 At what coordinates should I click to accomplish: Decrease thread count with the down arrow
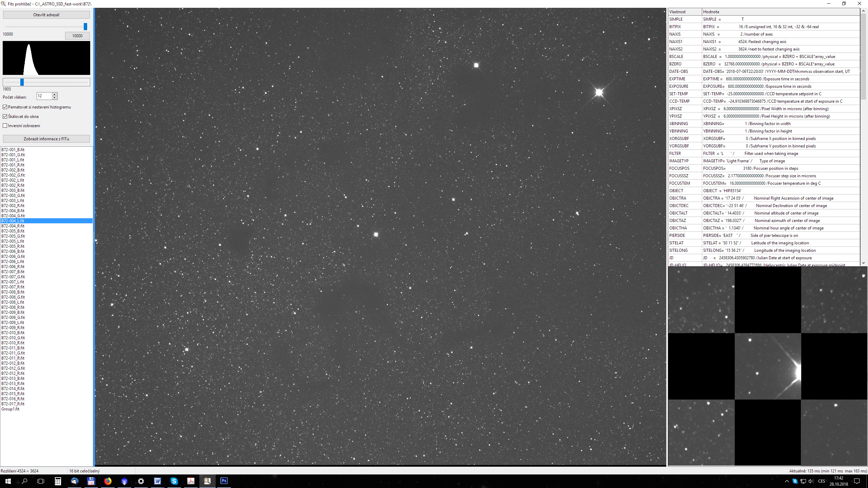[54, 98]
